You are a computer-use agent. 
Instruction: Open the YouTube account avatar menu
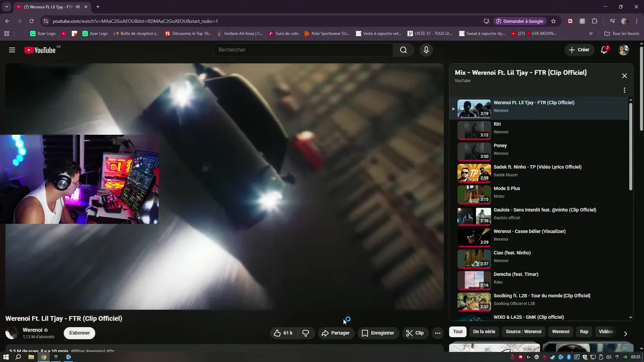(x=623, y=50)
